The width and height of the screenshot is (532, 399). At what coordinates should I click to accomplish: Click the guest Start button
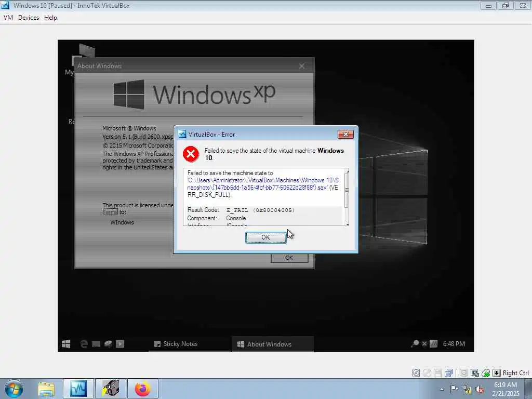tap(66, 344)
